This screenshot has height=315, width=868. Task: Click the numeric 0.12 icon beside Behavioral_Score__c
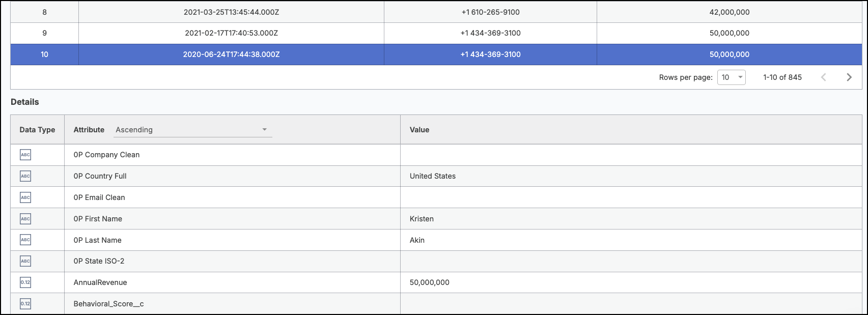tap(25, 304)
